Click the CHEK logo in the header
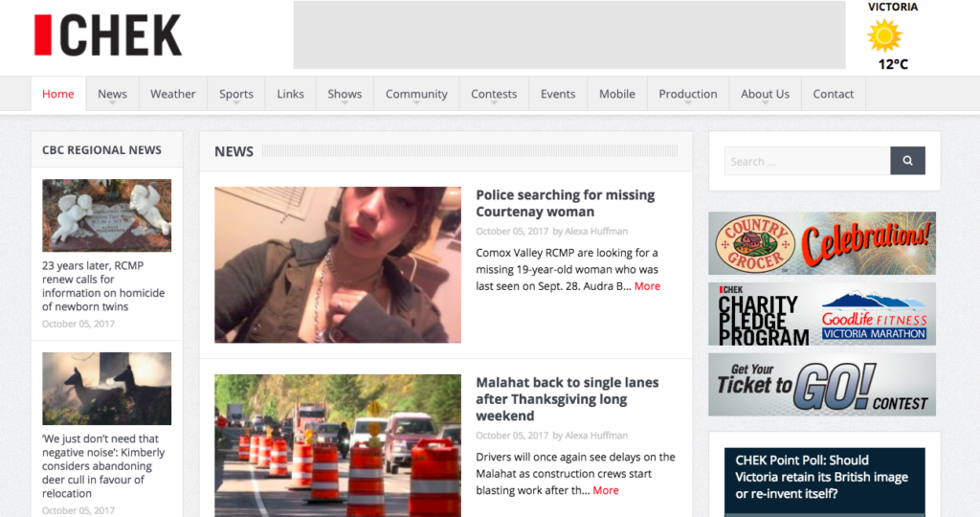980x517 pixels. click(x=108, y=35)
